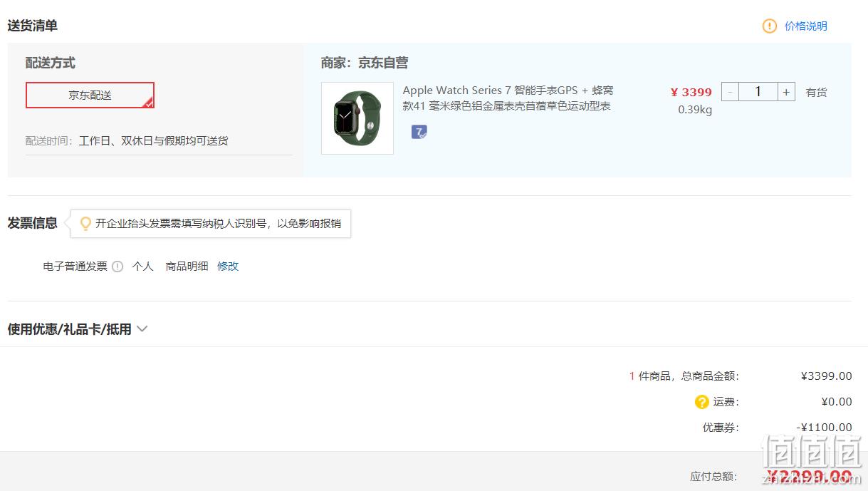This screenshot has width=868, height=491.
Task: Open the Apple Watch Series 7 product title
Action: (508, 98)
